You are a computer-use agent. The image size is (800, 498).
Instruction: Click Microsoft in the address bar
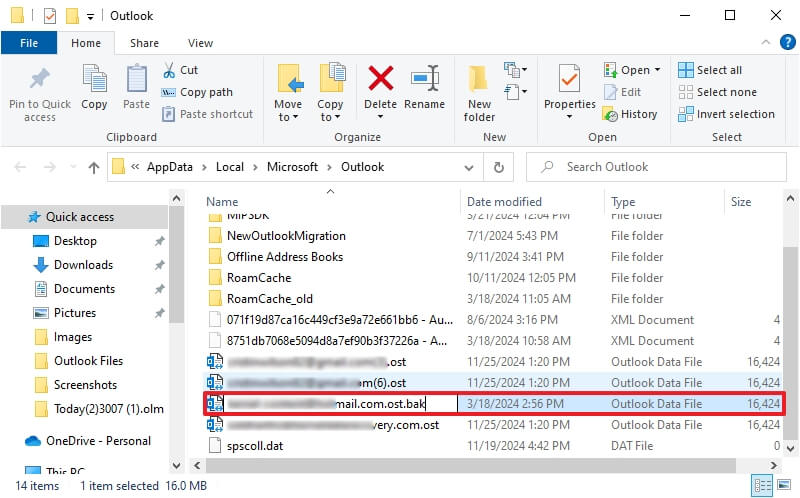(x=292, y=167)
